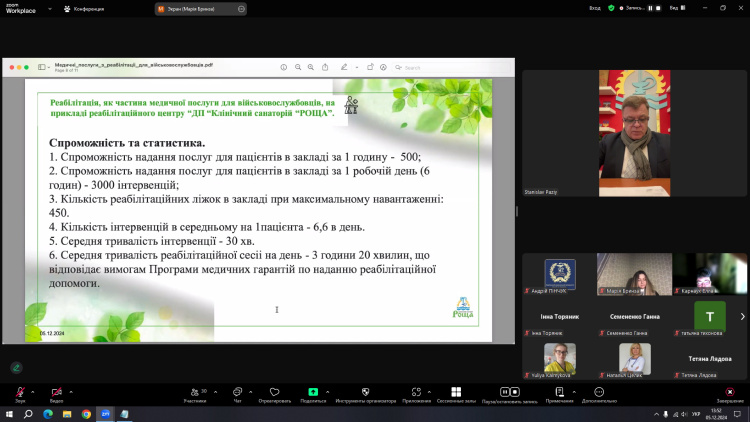This screenshot has width=750, height=422.
Task: Open the Дополнительно more options menu
Action: pos(599,394)
